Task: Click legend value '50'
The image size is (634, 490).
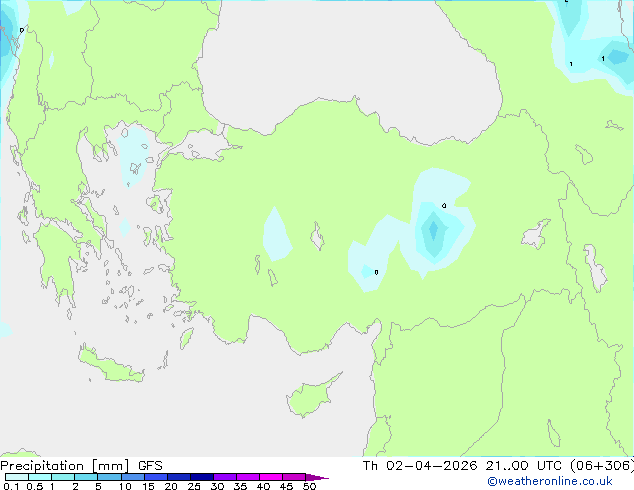Action: (x=309, y=486)
